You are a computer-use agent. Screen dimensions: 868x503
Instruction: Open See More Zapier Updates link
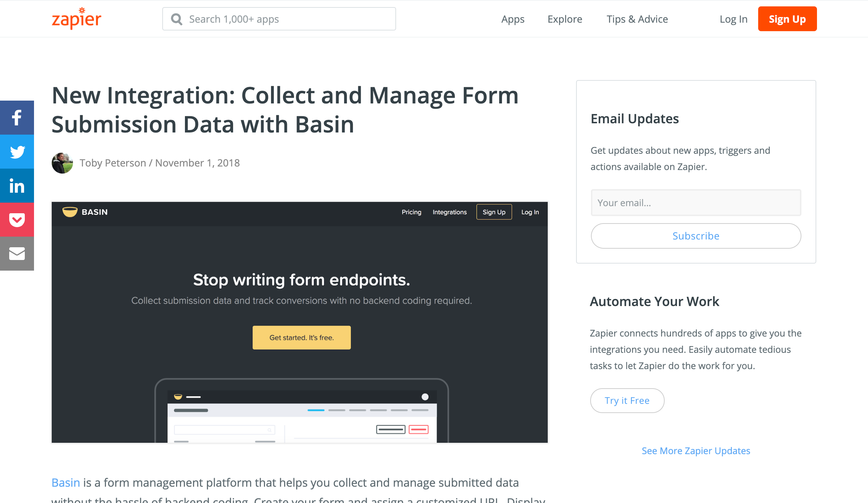696,451
